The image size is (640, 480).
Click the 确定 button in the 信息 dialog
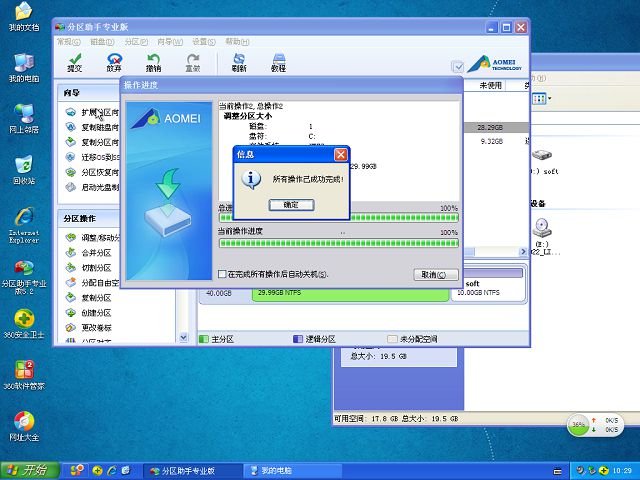(x=291, y=205)
